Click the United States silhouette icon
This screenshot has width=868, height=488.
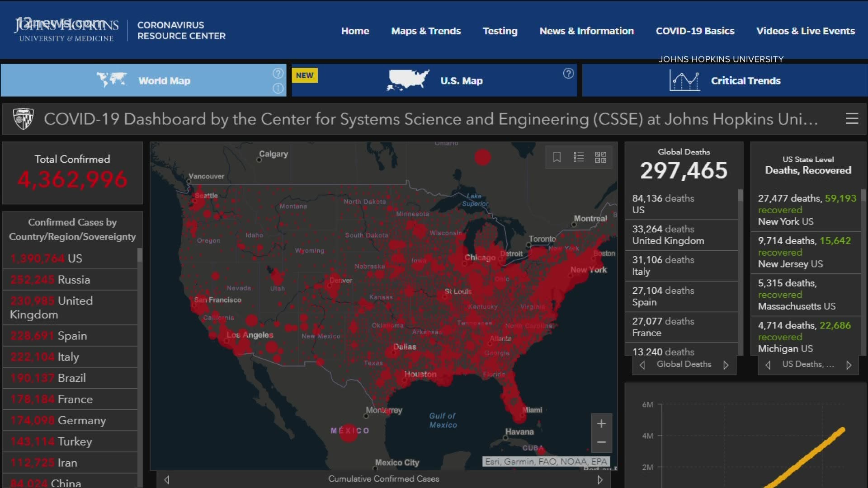(408, 80)
